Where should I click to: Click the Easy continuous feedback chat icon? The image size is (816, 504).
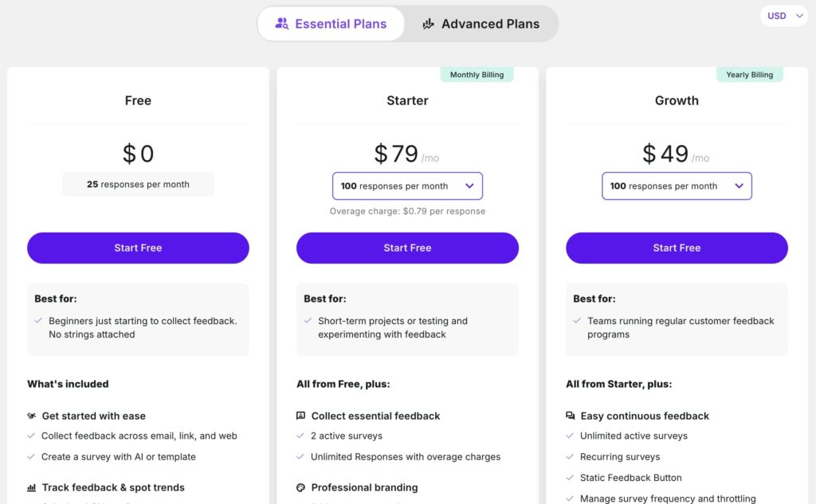point(571,416)
